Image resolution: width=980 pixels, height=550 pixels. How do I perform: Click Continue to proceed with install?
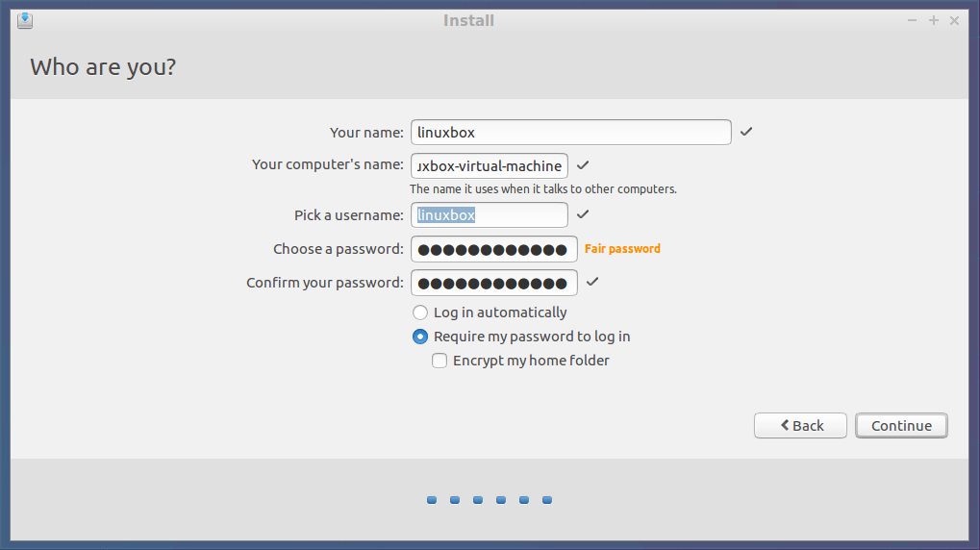coord(901,426)
